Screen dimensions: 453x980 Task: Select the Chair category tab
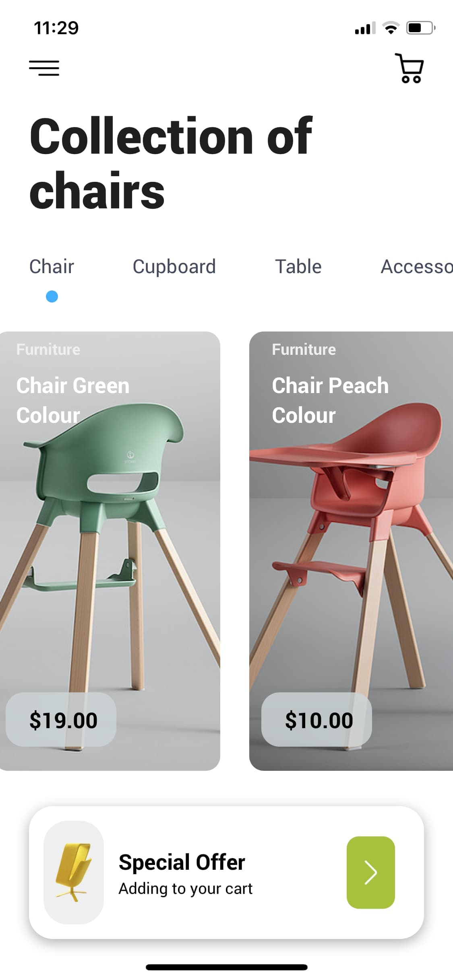coord(52,266)
